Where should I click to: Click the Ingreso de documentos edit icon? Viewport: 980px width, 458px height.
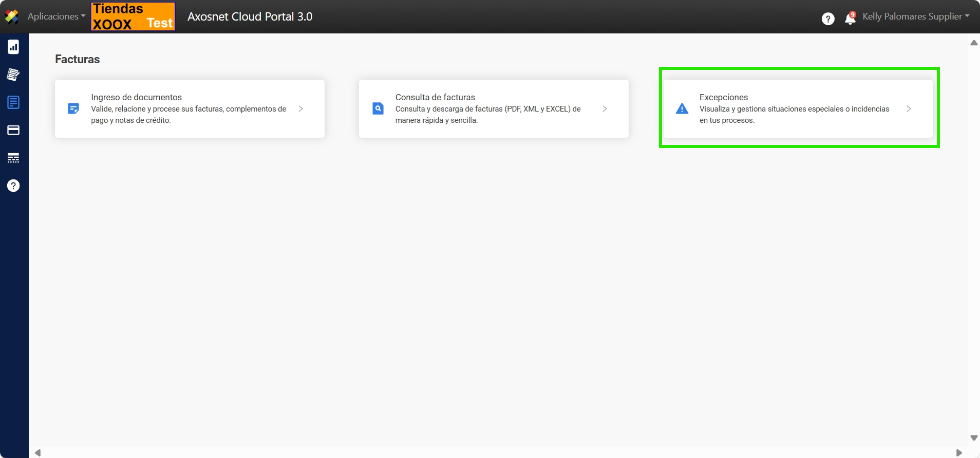pyautogui.click(x=73, y=108)
